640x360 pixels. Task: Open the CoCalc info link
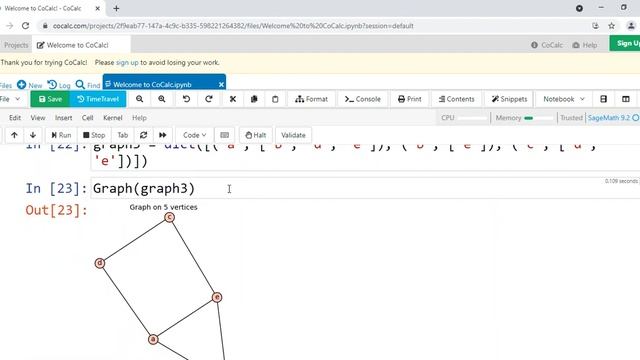click(547, 45)
